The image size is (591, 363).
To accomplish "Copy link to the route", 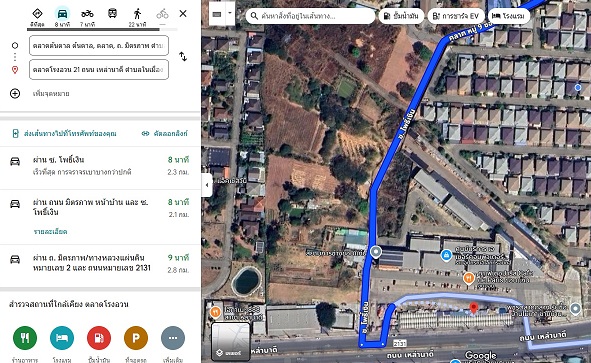I will click(165, 133).
